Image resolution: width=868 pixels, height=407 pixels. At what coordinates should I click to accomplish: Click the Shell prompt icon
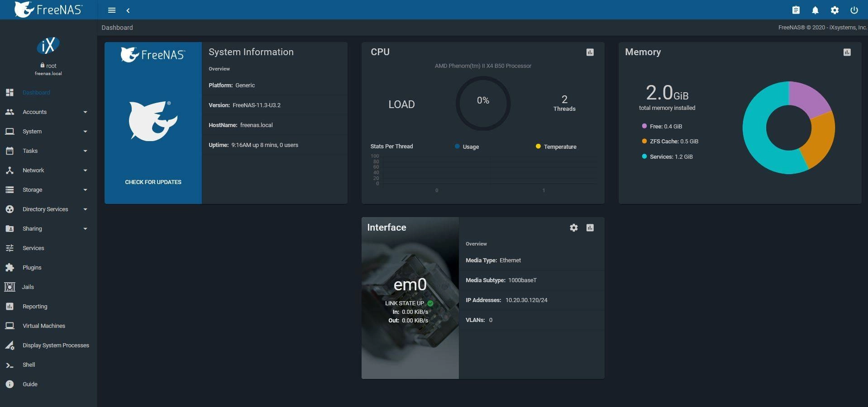point(10,365)
